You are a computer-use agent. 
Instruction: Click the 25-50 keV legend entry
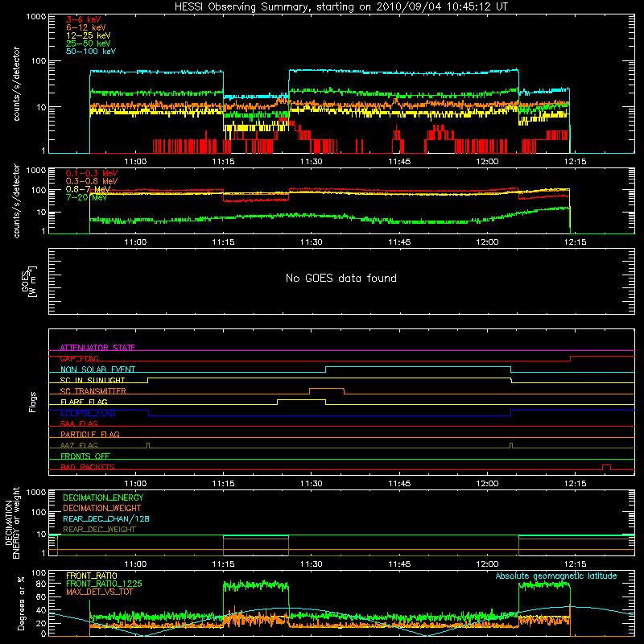[89, 43]
